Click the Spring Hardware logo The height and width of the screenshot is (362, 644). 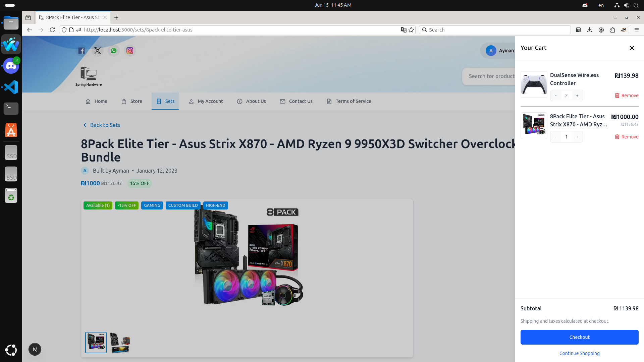[x=89, y=76]
